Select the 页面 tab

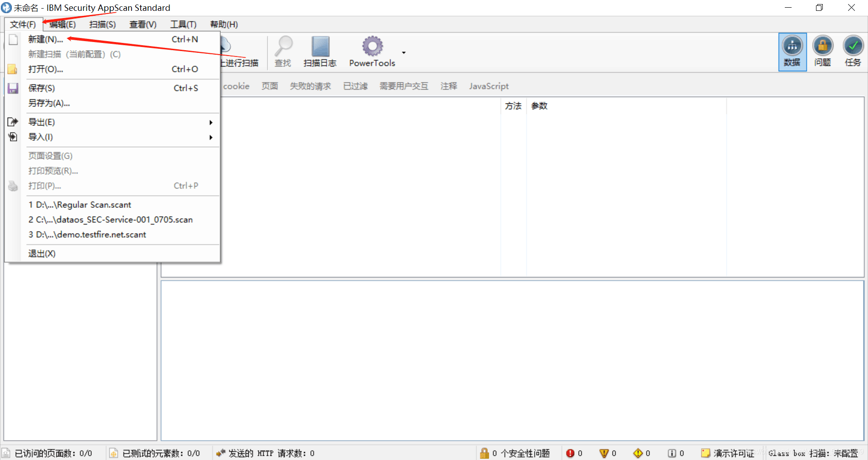[270, 86]
